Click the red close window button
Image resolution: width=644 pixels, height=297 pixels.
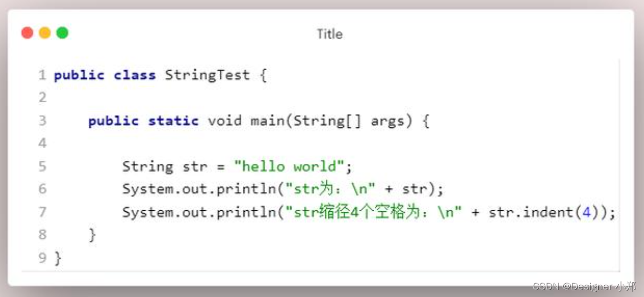pyautogui.click(x=27, y=33)
